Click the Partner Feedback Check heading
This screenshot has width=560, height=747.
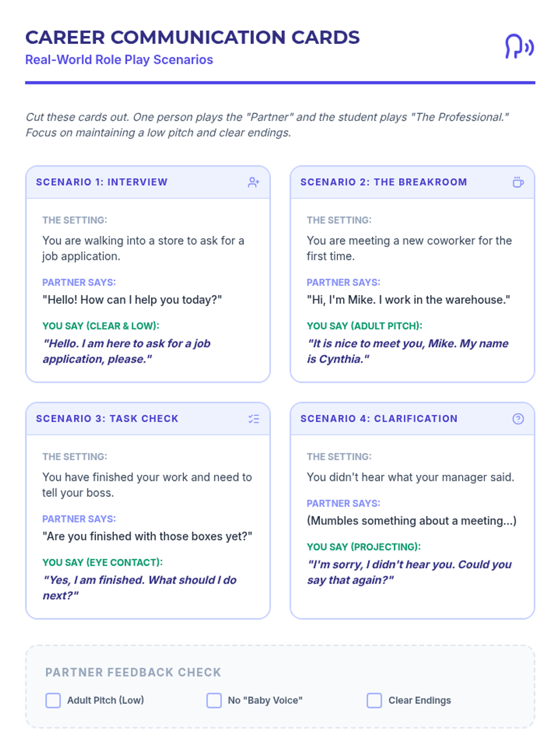coord(133,672)
